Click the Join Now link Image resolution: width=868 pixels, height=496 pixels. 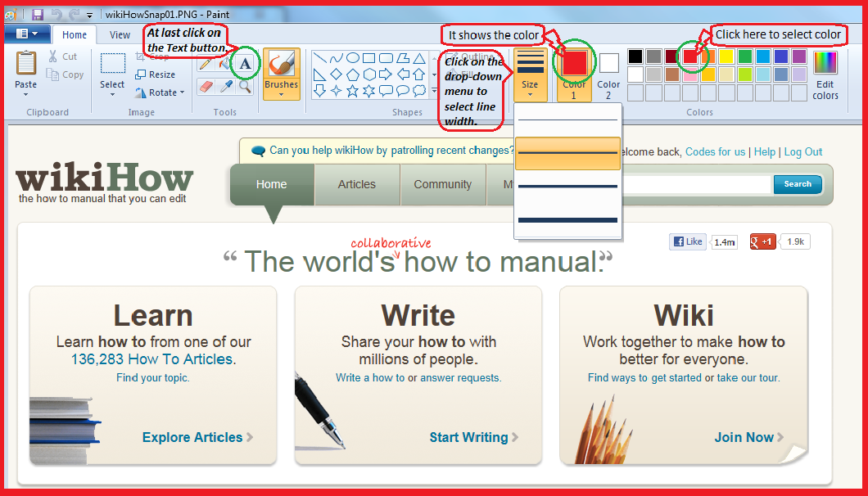coord(749,437)
